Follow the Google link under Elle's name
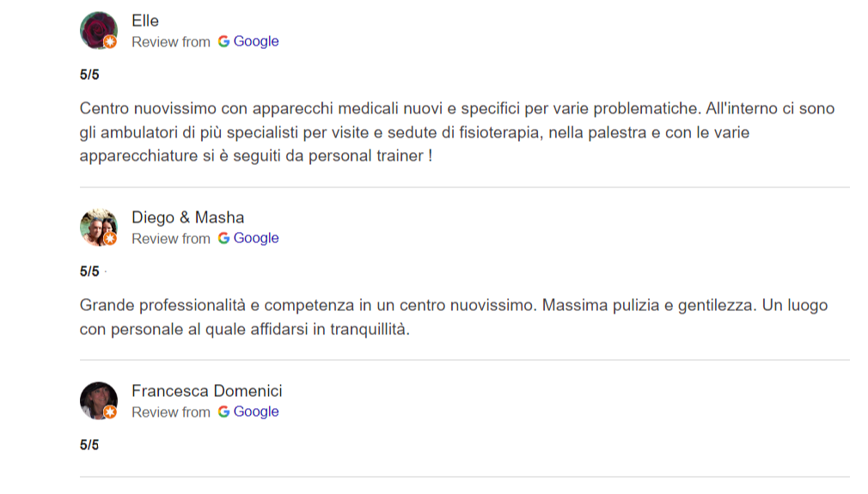This screenshot has width=868, height=494. [x=256, y=41]
